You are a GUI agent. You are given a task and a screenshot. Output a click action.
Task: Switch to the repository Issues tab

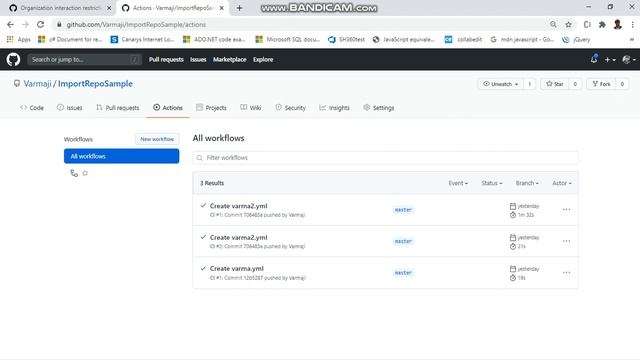70,108
